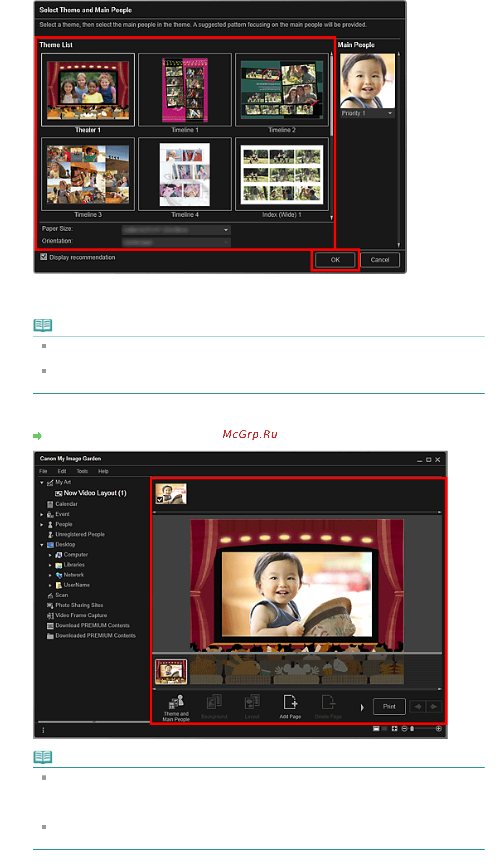Open the Paper Size dropdown
The height and width of the screenshot is (868, 497).
tap(176, 230)
